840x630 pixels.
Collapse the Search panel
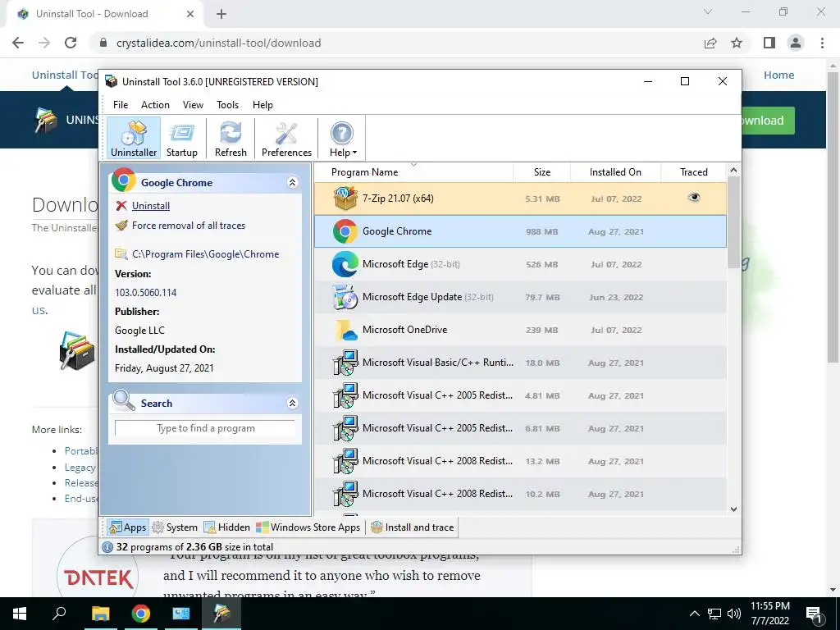point(293,403)
